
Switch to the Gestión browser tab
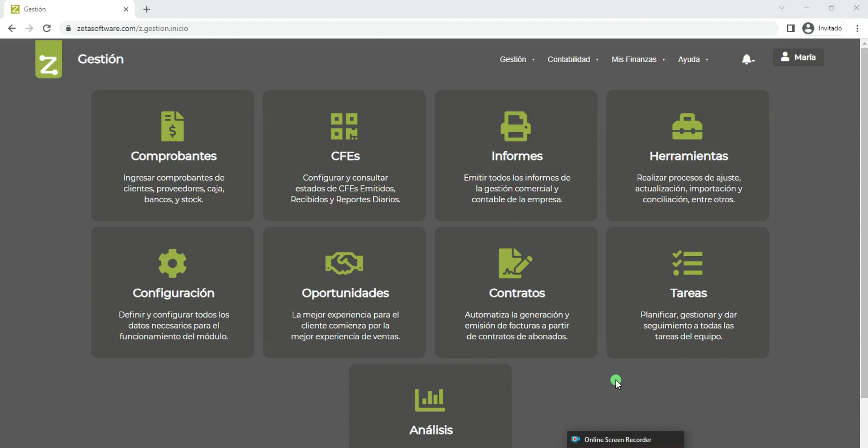(x=69, y=9)
